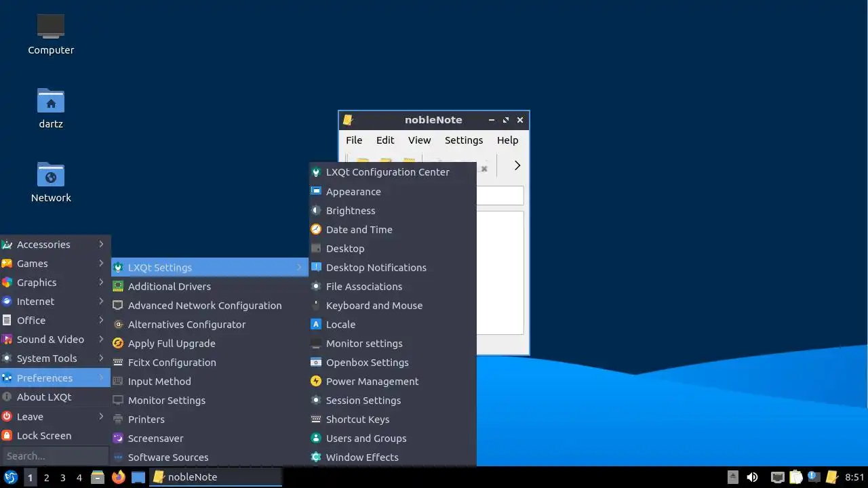Open Desktop Notifications settings
This screenshot has width=868, height=488.
pyautogui.click(x=393, y=268)
